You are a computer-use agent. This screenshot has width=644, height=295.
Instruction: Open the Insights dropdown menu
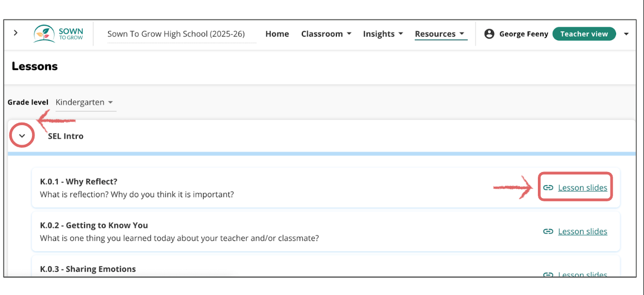[x=382, y=34]
